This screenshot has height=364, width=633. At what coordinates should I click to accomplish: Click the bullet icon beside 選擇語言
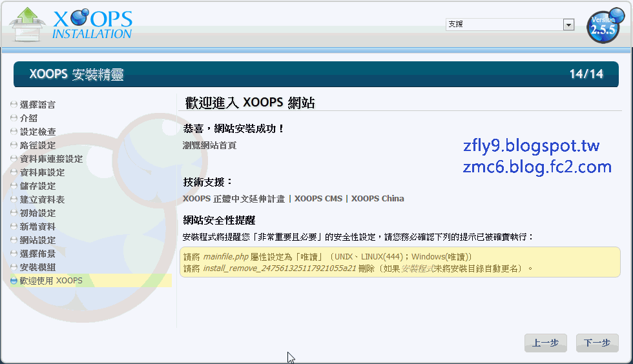(14, 105)
